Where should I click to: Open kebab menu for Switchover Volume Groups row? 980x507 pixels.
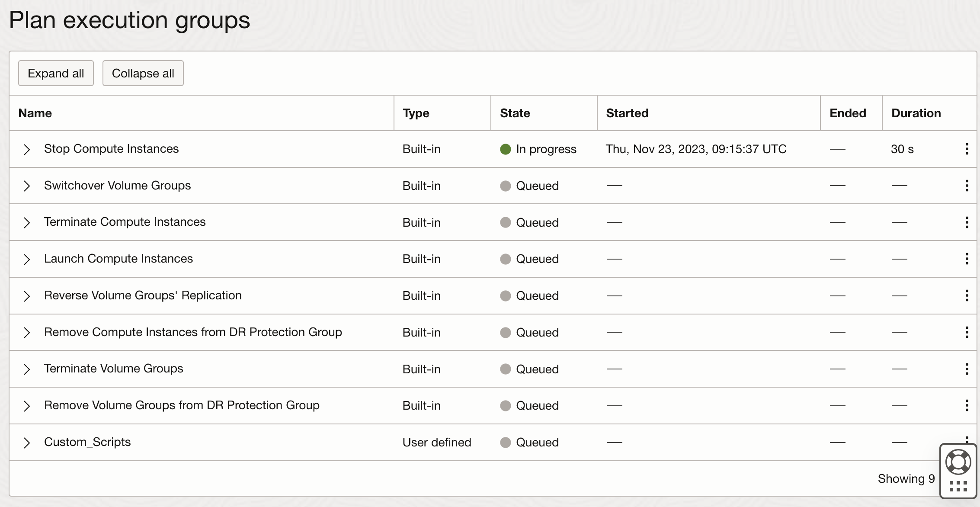click(x=967, y=186)
